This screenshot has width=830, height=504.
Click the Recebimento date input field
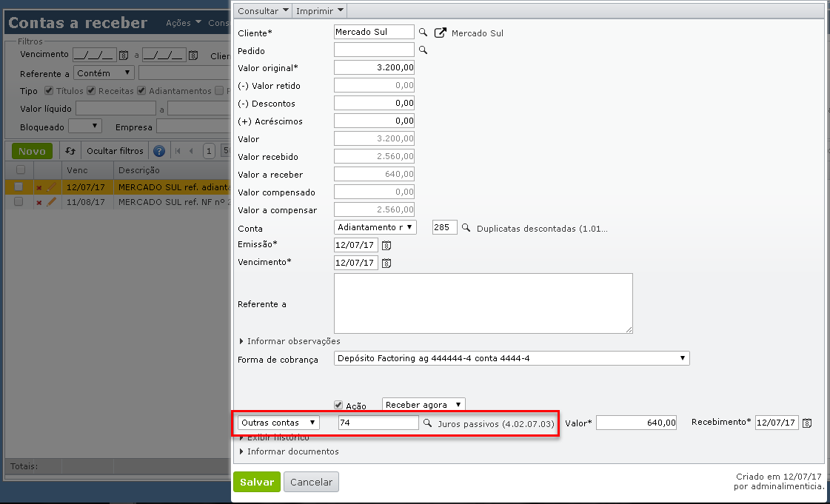[777, 423]
